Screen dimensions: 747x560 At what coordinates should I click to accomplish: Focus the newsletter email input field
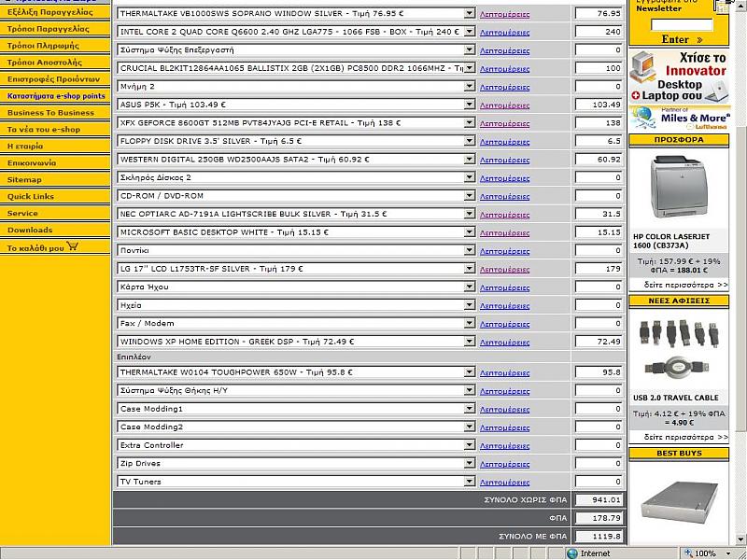682,25
